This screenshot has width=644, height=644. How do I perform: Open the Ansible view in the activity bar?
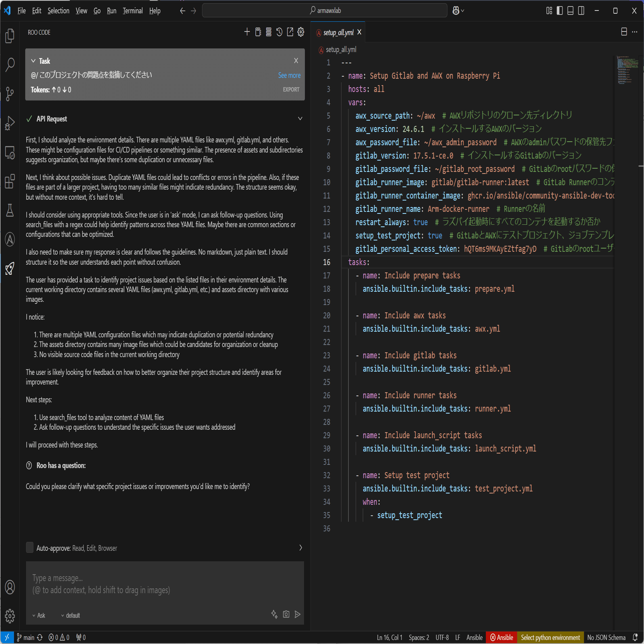click(10, 240)
